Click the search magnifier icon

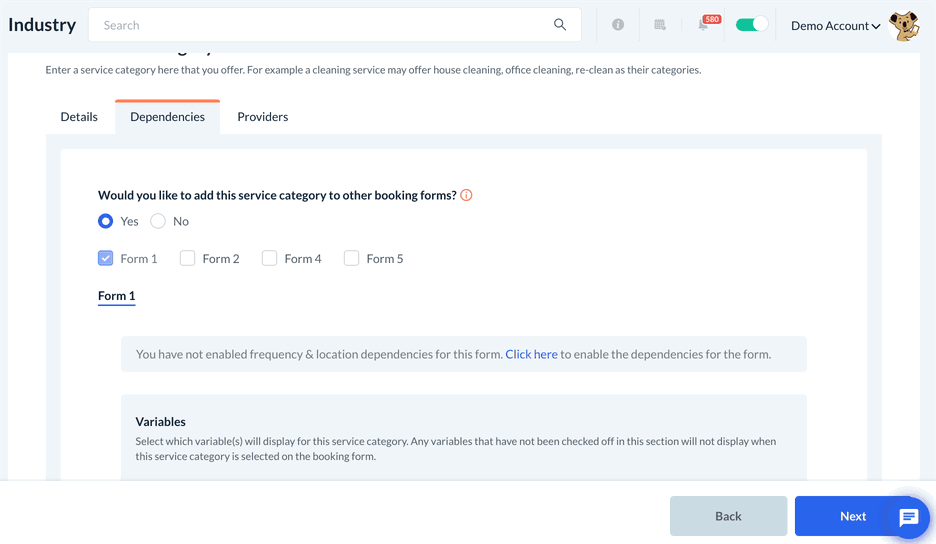(560, 25)
